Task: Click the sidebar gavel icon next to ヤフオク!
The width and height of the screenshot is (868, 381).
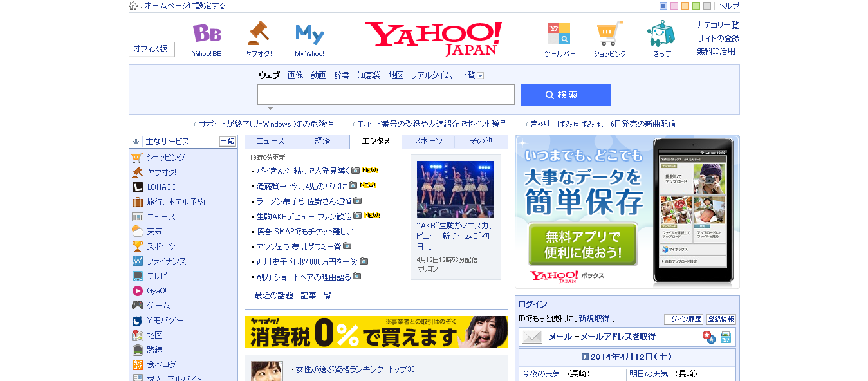Action: tap(137, 172)
